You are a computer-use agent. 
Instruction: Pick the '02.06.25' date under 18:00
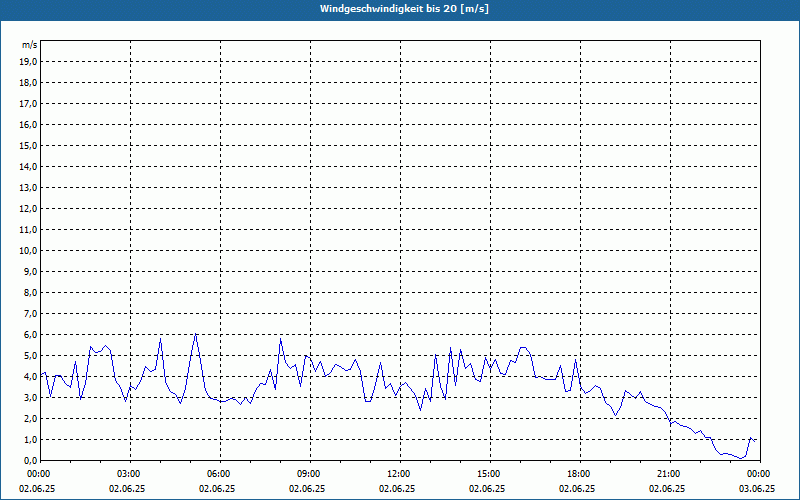pos(577,489)
